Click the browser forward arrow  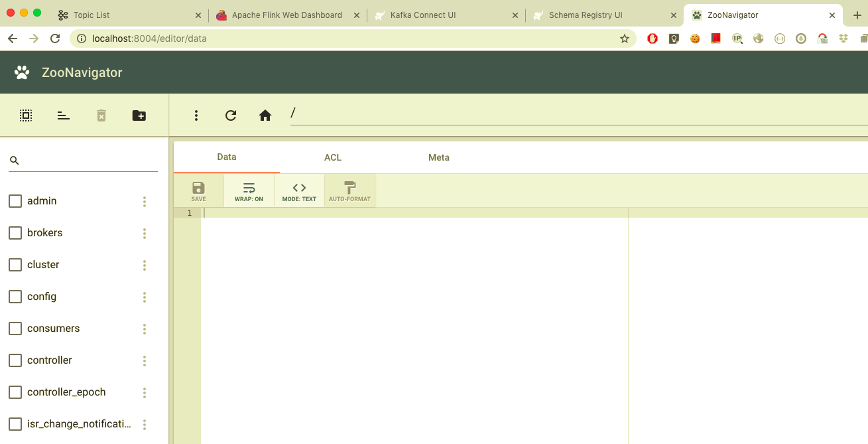(x=34, y=38)
